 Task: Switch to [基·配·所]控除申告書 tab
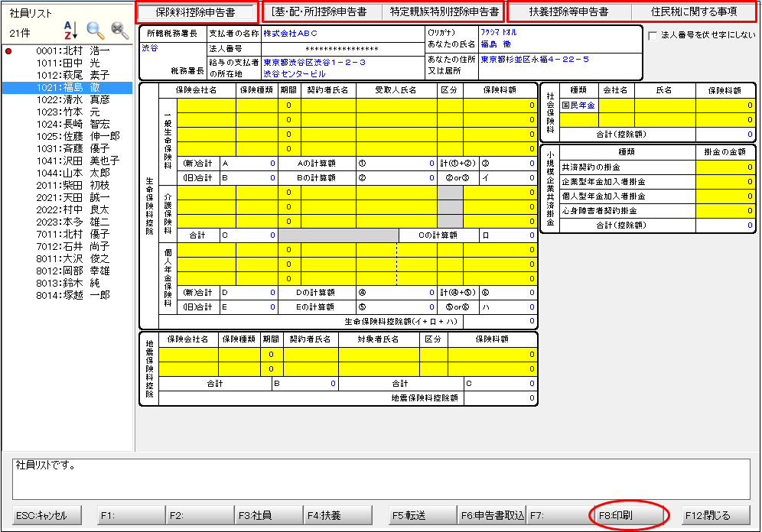pyautogui.click(x=319, y=12)
